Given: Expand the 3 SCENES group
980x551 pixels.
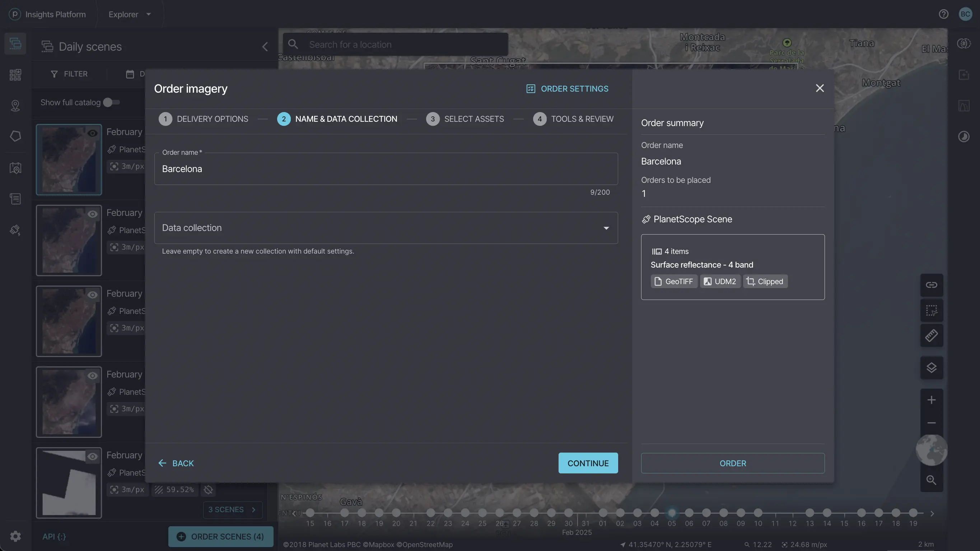Looking at the screenshot, I should tap(233, 509).
